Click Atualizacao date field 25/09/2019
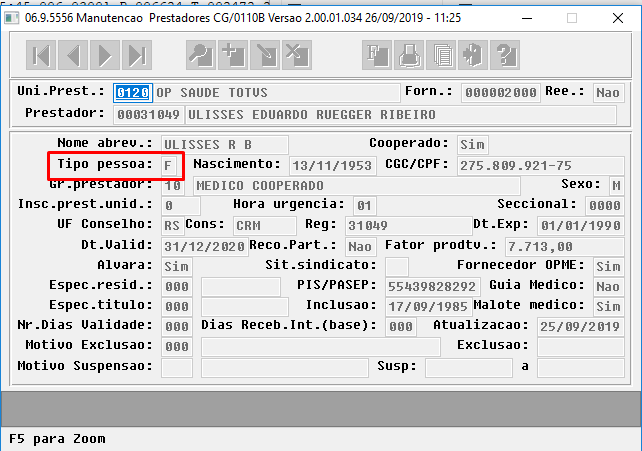 (581, 327)
